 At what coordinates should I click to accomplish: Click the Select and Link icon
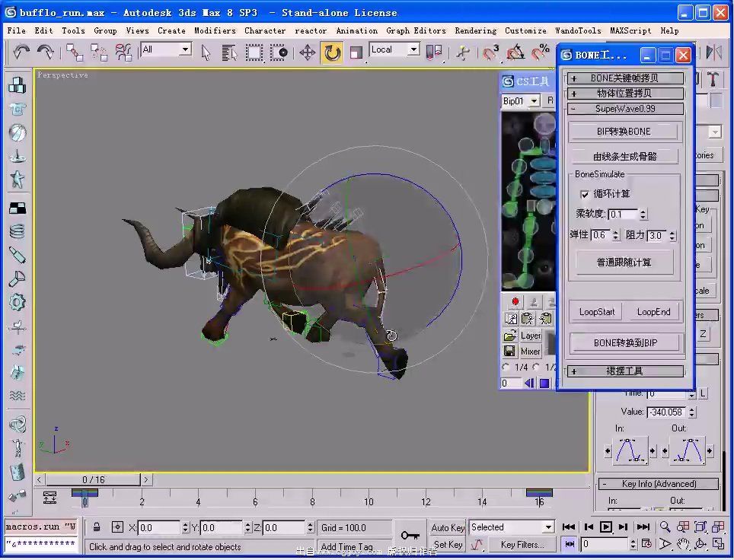(x=75, y=52)
